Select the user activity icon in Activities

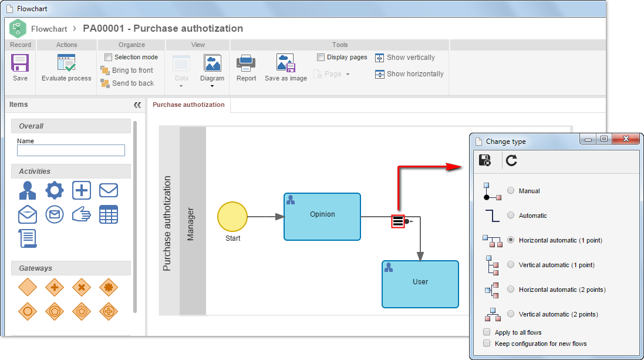coord(28,191)
